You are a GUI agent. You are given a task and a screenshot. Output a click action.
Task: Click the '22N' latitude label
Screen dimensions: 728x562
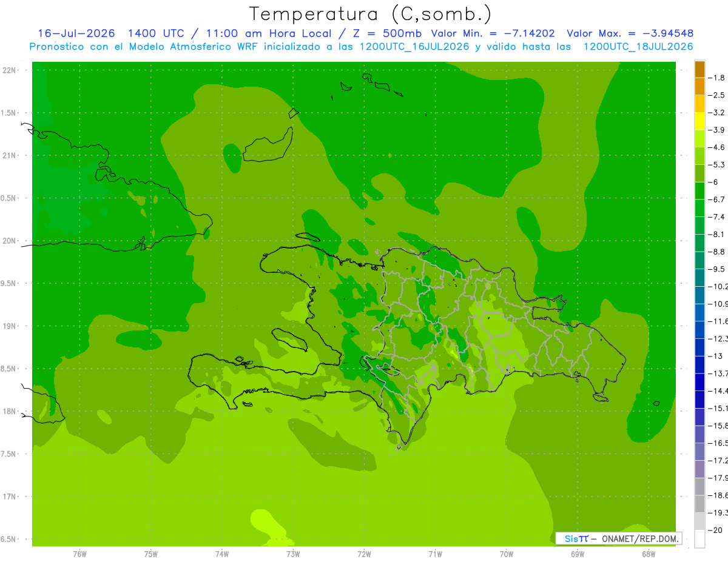[x=10, y=70]
